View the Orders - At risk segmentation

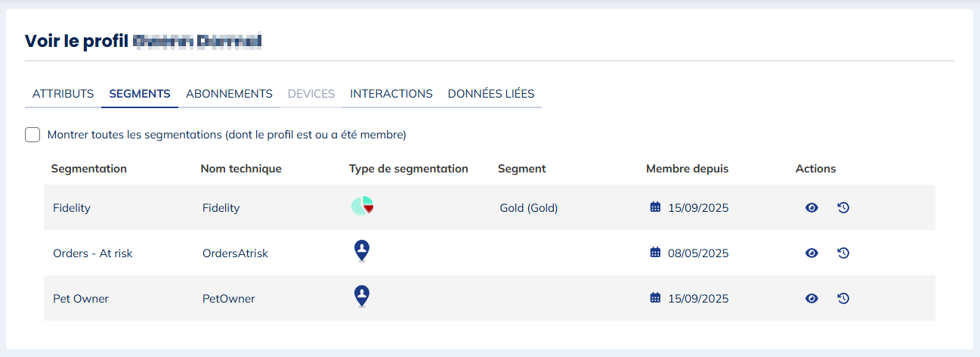(812, 253)
